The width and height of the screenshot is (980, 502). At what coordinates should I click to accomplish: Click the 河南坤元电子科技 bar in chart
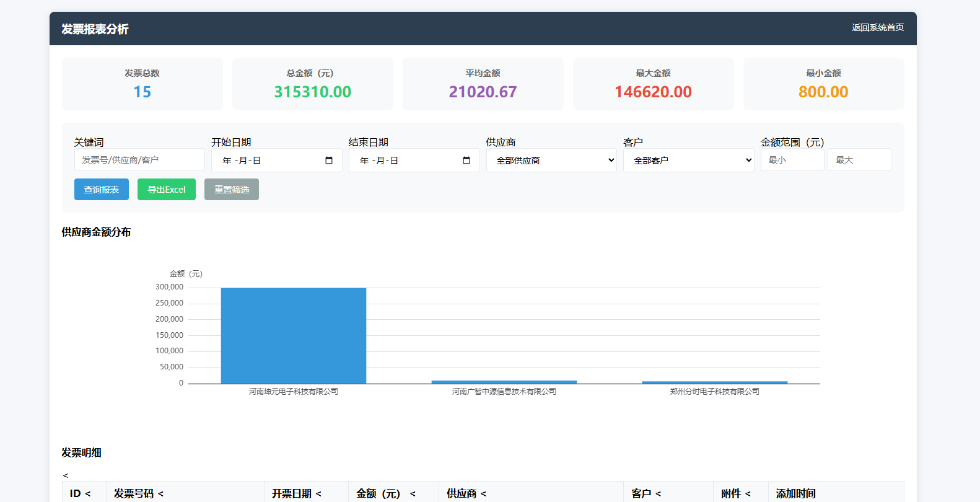294,335
